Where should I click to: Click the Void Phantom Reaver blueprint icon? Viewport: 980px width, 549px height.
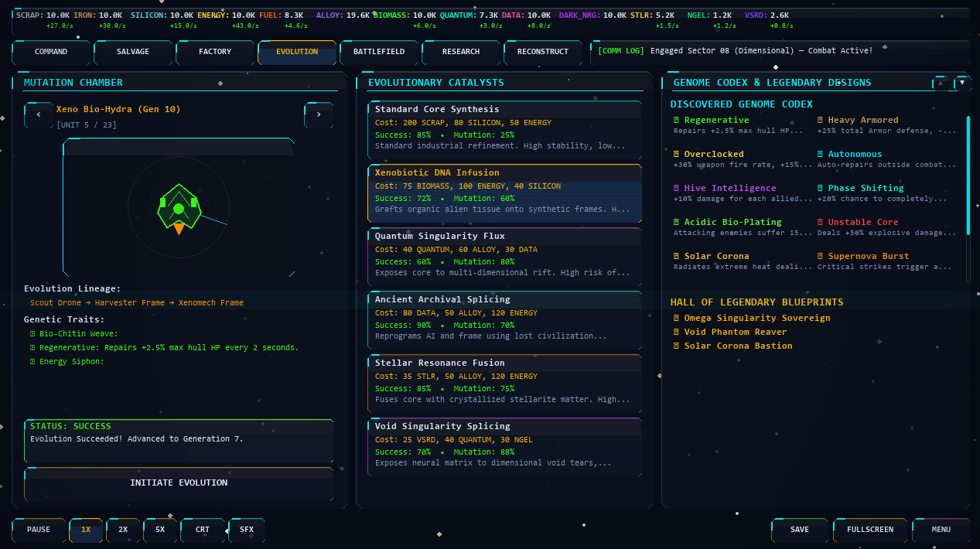pyautogui.click(x=677, y=332)
